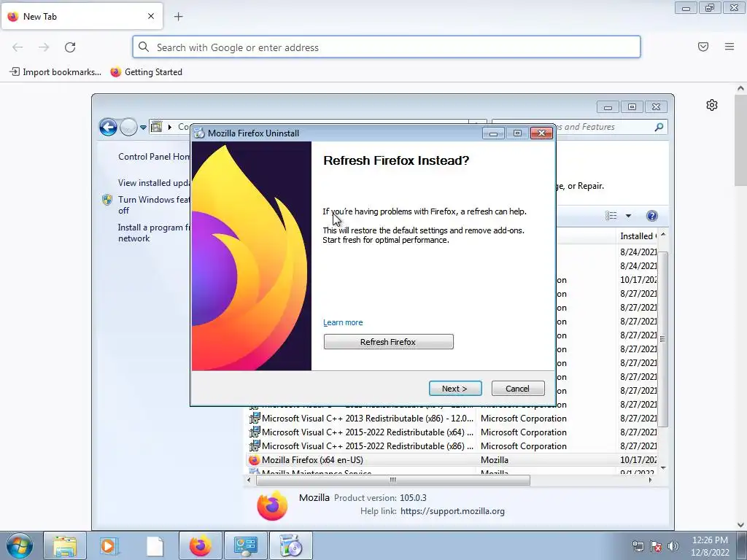Click programs list scroll up arrow

pos(662,235)
